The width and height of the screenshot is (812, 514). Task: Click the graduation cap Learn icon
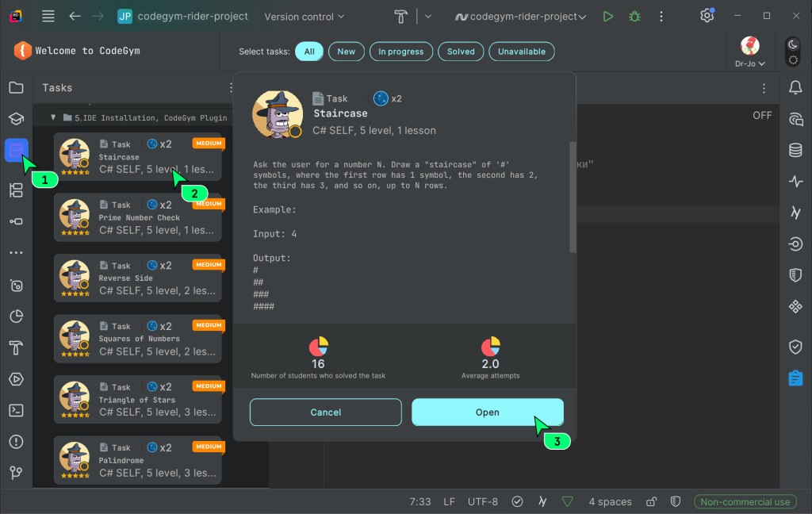pyautogui.click(x=16, y=118)
